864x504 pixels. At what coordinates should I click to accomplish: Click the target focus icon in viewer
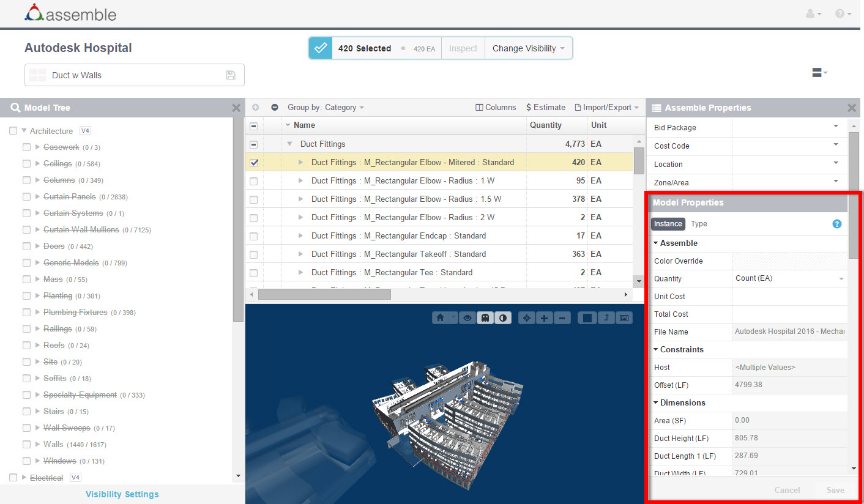[526, 318]
